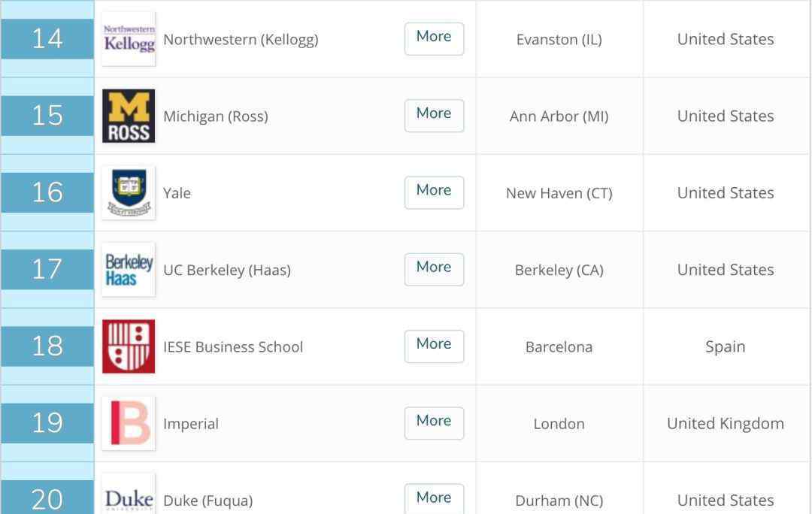
Task: Click the United Kingdom country cell
Action: click(x=726, y=423)
